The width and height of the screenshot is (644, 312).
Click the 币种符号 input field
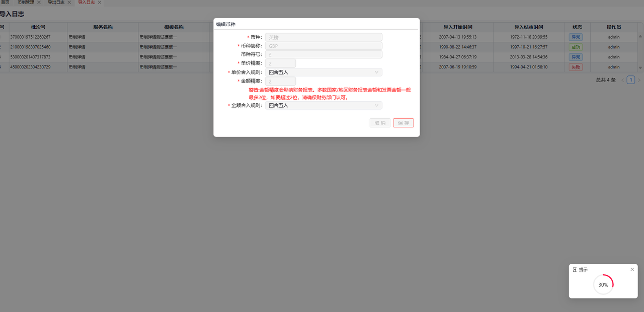[324, 54]
